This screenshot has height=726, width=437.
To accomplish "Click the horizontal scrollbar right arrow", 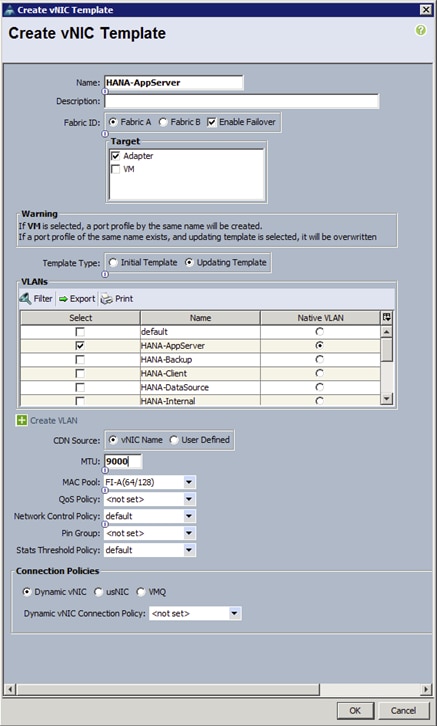I will [426, 689].
